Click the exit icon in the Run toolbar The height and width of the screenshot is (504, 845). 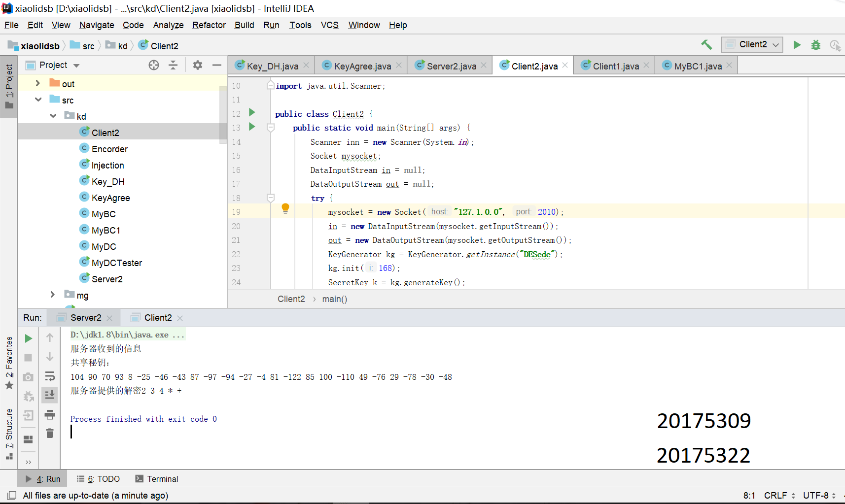(x=28, y=415)
